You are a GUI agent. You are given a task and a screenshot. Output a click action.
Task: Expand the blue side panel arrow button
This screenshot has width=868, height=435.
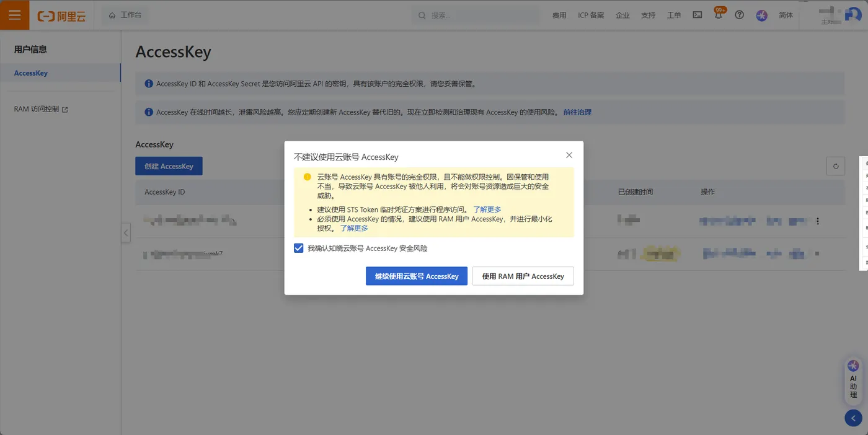(x=853, y=418)
